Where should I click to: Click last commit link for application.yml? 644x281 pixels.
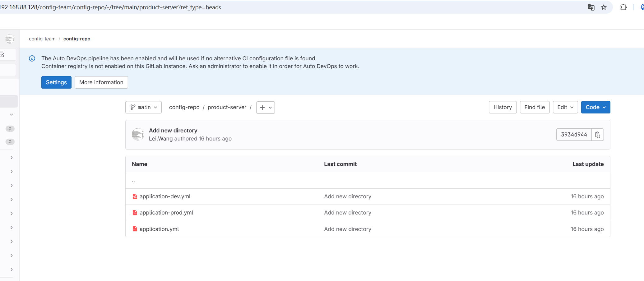tap(348, 229)
